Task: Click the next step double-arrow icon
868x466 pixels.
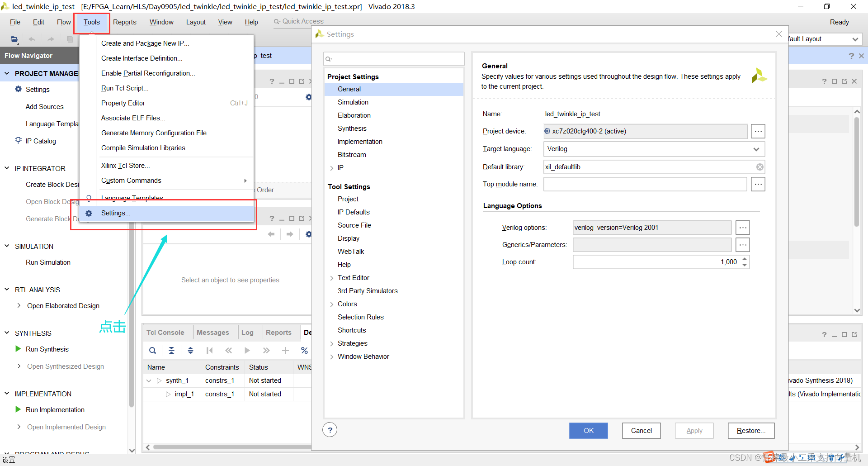Action: (266, 350)
